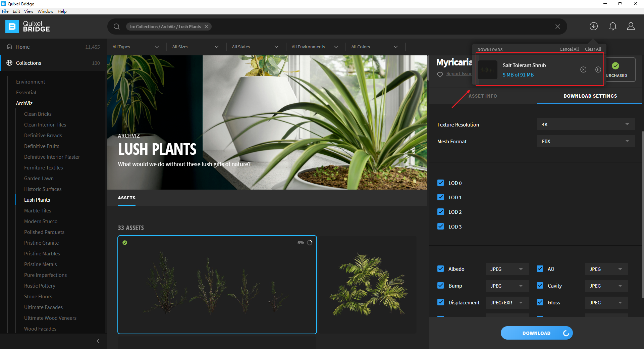Clear the search bar with the X

(x=557, y=27)
